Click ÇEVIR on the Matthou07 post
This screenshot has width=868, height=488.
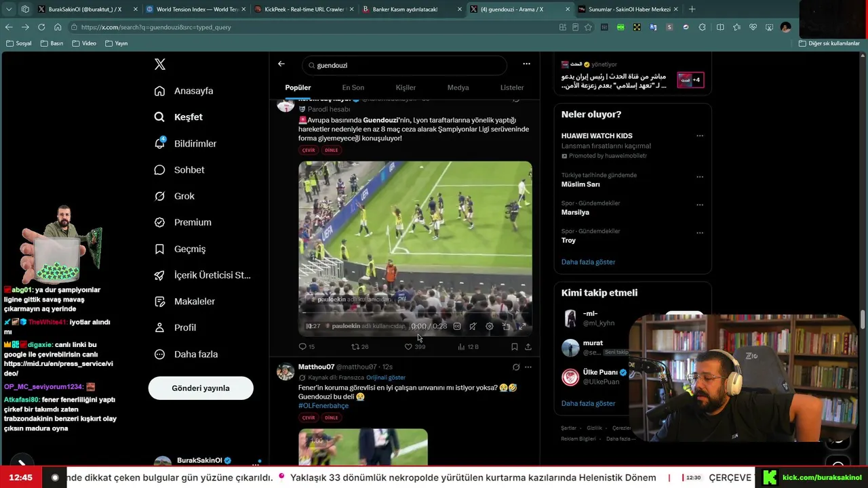[309, 418]
